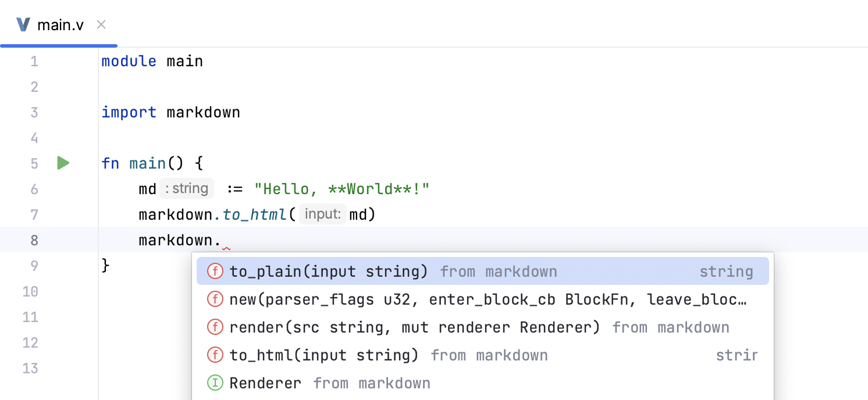868x400 pixels.
Task: Choose the Renderer completion entry
Action: point(265,383)
